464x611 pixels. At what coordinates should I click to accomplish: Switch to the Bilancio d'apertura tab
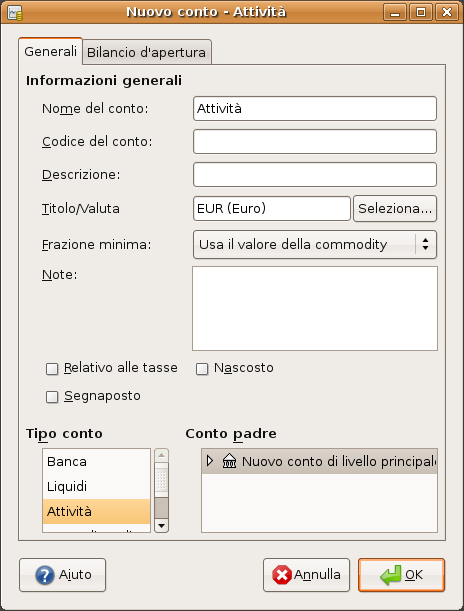pos(146,52)
